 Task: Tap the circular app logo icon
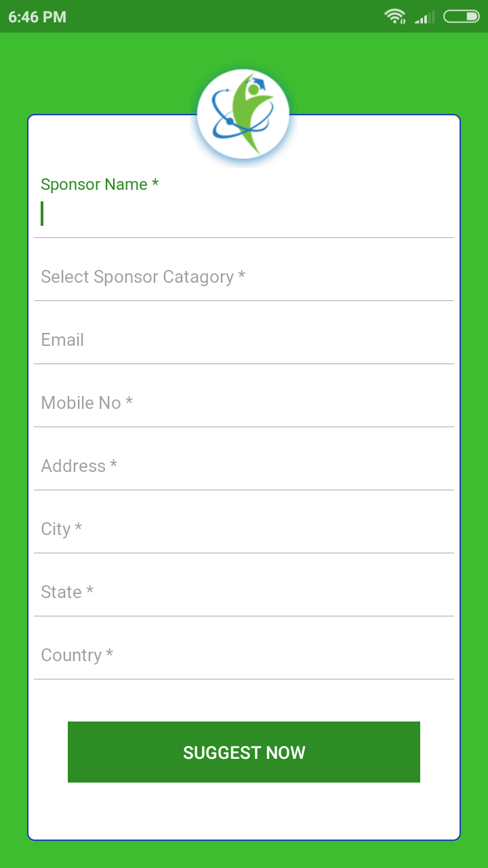click(243, 115)
